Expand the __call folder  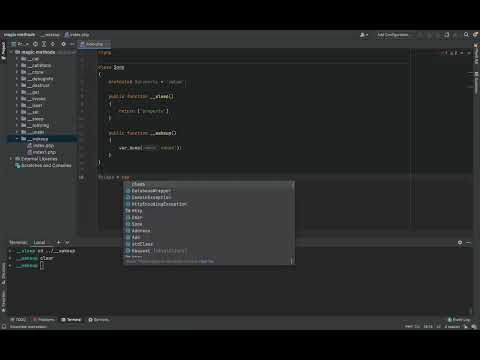coord(17,59)
